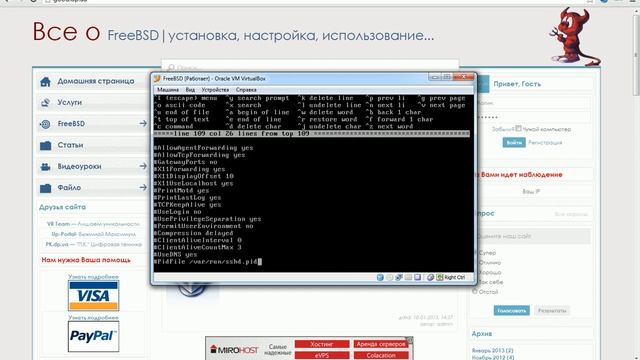Image resolution: width=640 pixels, height=360 pixels.
Task: Click the blue hard disk indicator in VirtualBox status bar
Action: 380,277
